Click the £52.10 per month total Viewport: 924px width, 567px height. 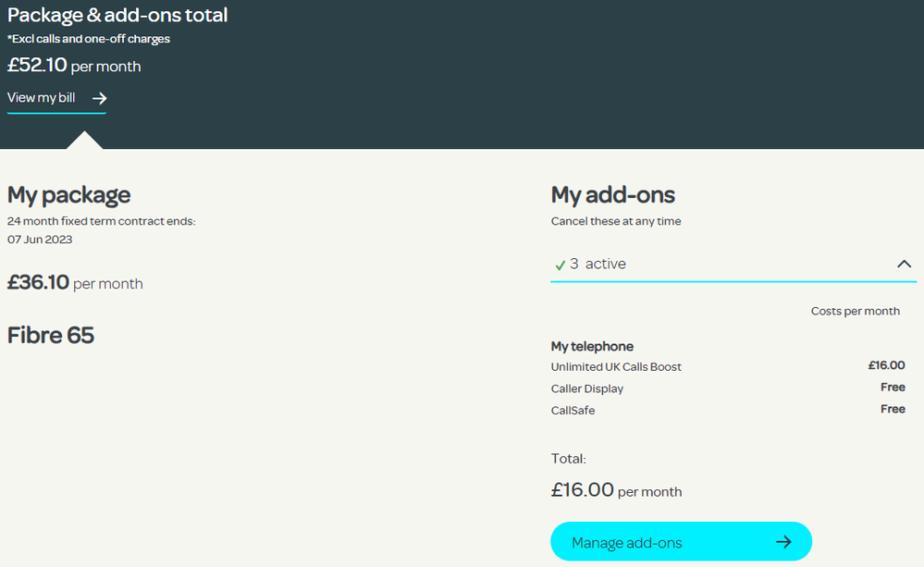[x=74, y=66]
